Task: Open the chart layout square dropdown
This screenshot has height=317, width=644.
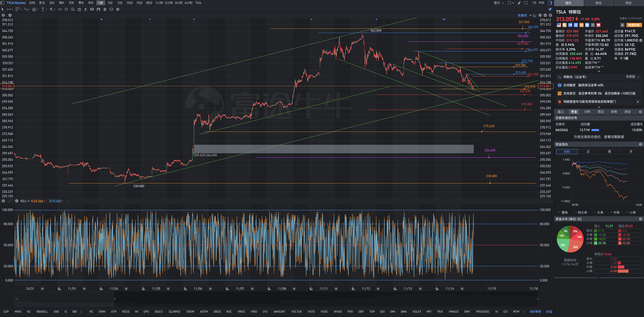Action: point(511,3)
